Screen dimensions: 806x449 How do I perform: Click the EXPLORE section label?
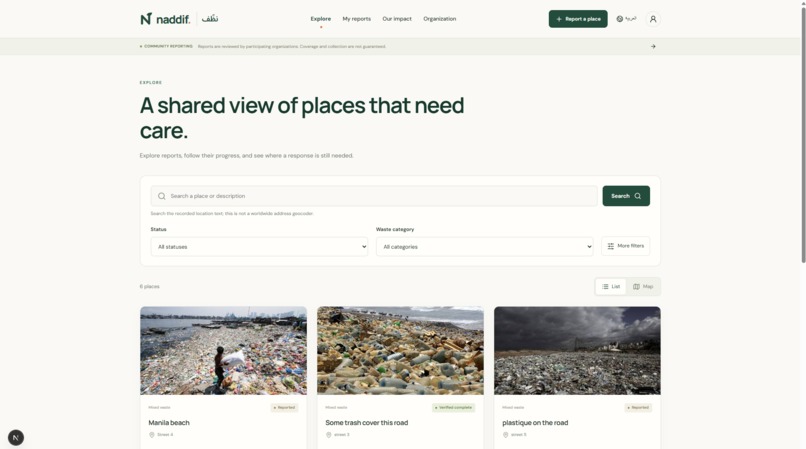point(151,82)
